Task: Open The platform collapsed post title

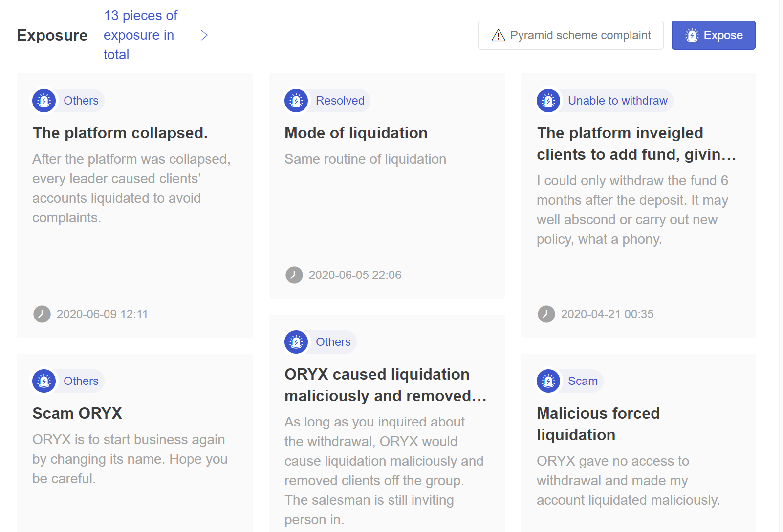Action: (120, 133)
